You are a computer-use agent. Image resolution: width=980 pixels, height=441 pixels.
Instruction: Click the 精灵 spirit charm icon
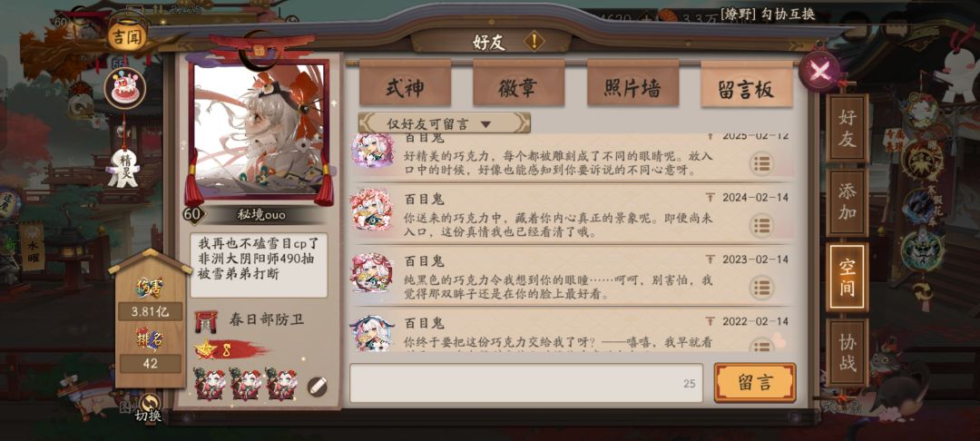coord(123,167)
